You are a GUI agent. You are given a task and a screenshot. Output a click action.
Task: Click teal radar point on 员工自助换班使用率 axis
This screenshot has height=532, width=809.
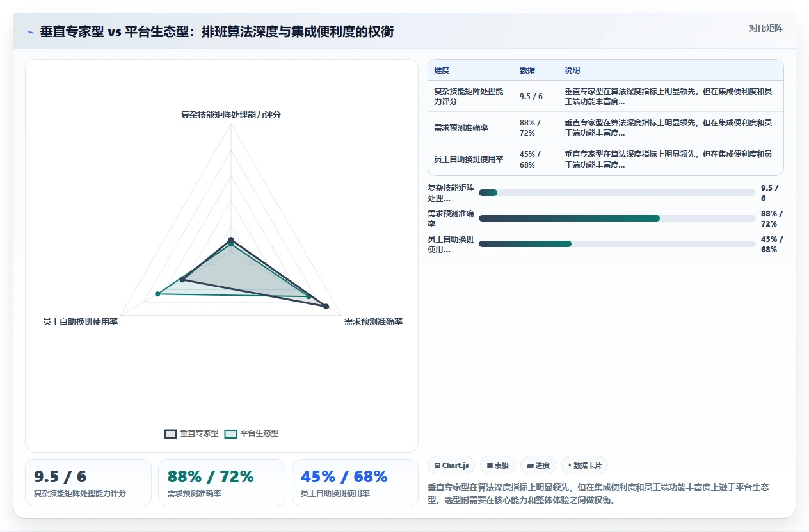157,294
